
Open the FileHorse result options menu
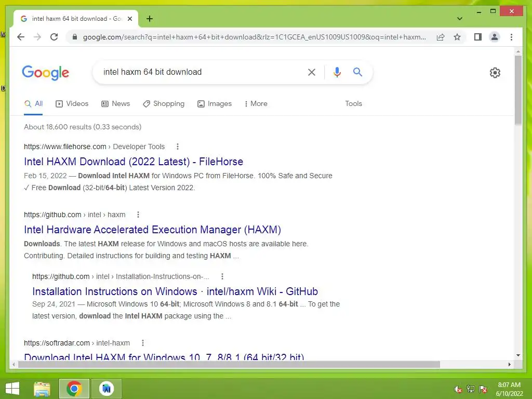[178, 147]
